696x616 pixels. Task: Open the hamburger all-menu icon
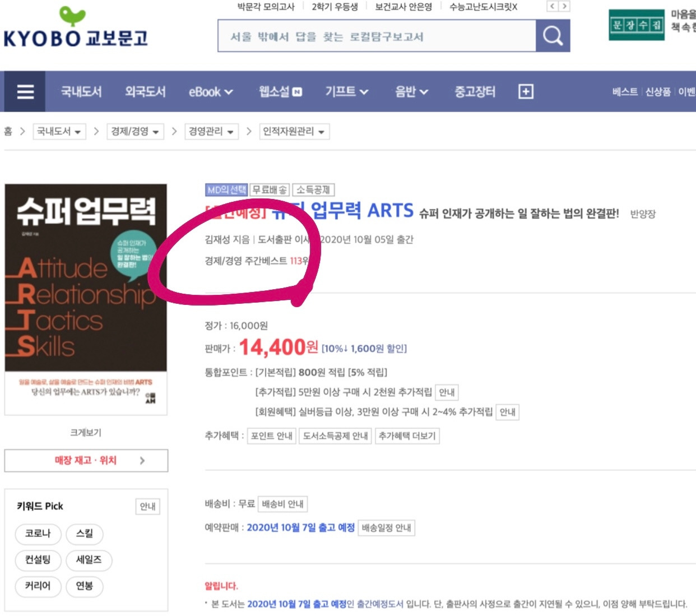[x=25, y=91]
